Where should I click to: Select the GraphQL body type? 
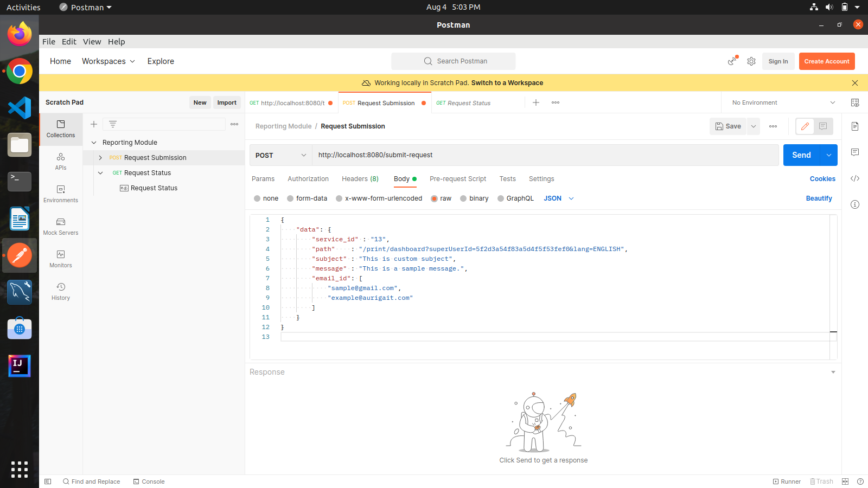(515, 198)
